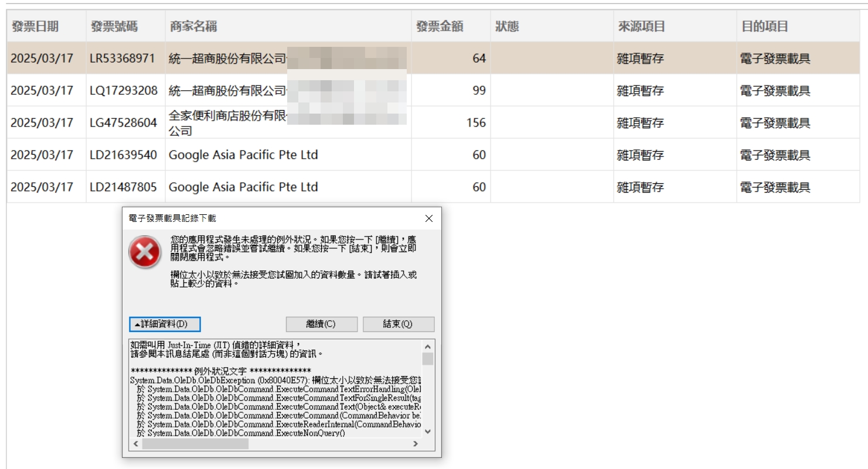Click the date cell in LG47528604 row

coord(46,123)
